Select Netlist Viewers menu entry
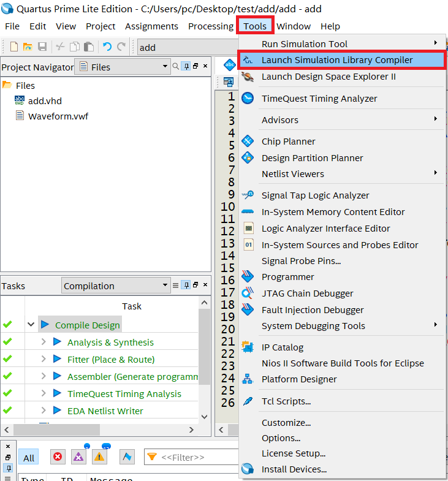 [342, 174]
